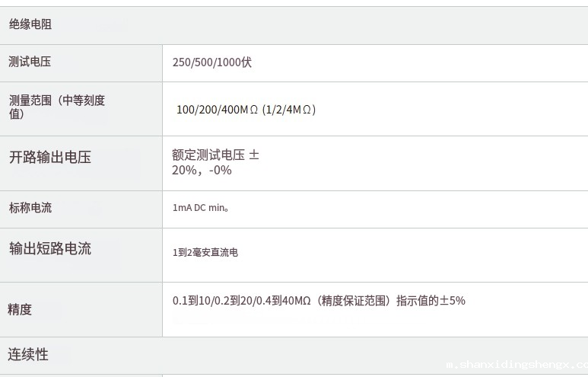Select the 测试电压 row label
The height and width of the screenshot is (377, 588).
coord(30,62)
